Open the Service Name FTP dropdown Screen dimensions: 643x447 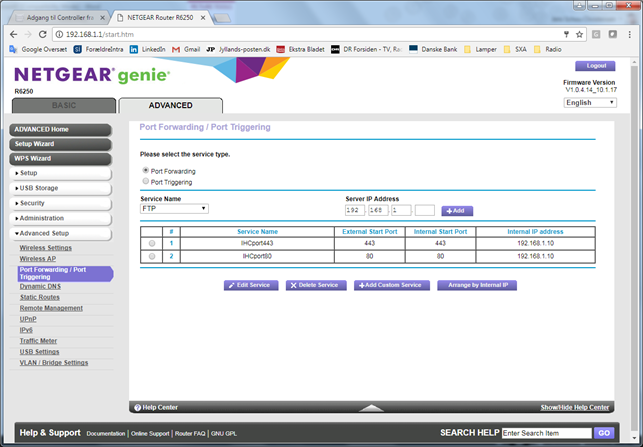(x=174, y=209)
